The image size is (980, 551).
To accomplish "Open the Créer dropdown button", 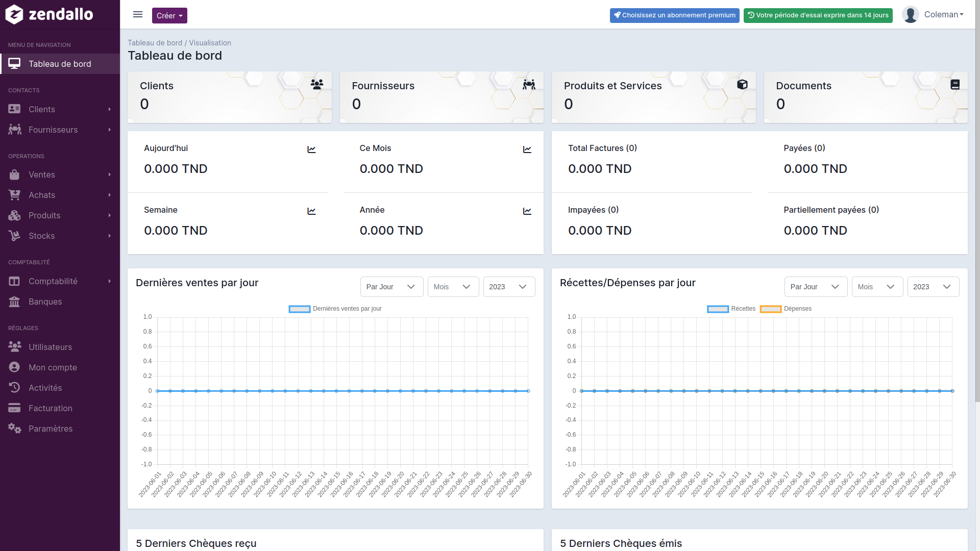I will click(169, 15).
